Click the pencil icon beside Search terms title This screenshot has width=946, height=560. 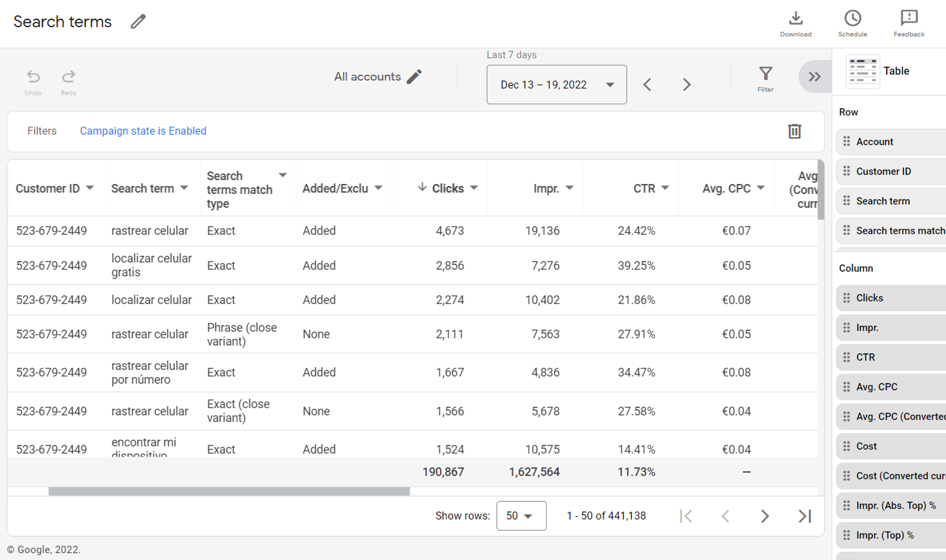(138, 21)
